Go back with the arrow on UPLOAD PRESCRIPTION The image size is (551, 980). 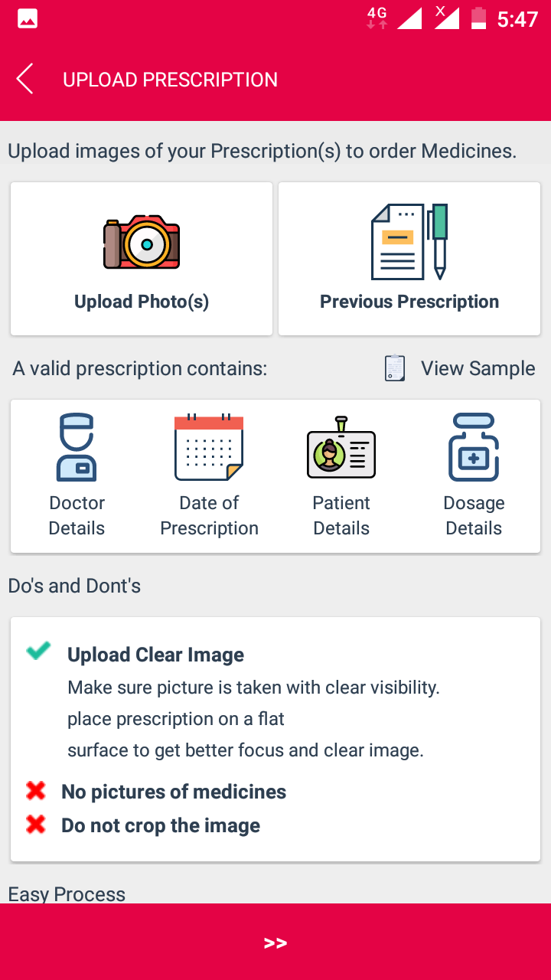coord(24,78)
